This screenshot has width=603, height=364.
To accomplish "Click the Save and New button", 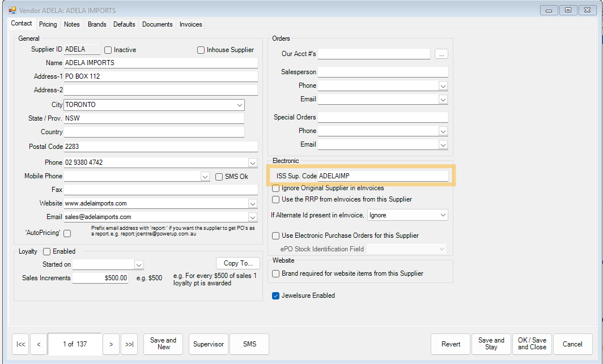I will 163,344.
